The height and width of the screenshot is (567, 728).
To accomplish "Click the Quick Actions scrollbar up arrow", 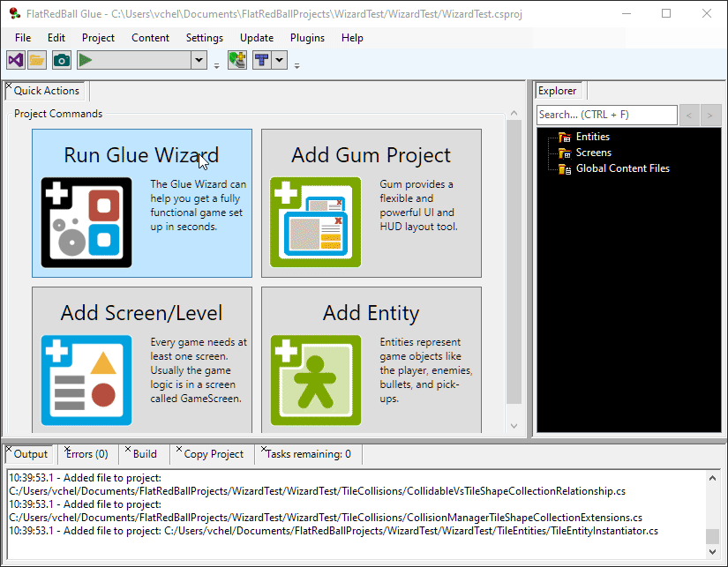I will 514,113.
